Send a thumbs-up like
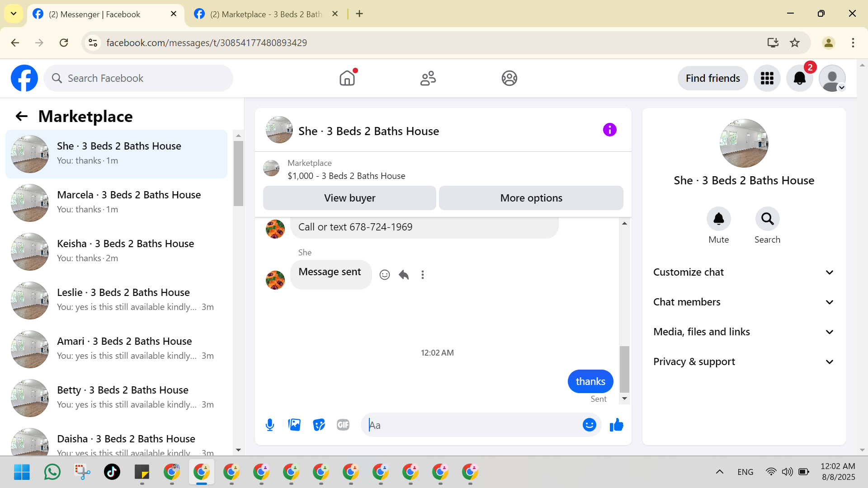 click(616, 425)
